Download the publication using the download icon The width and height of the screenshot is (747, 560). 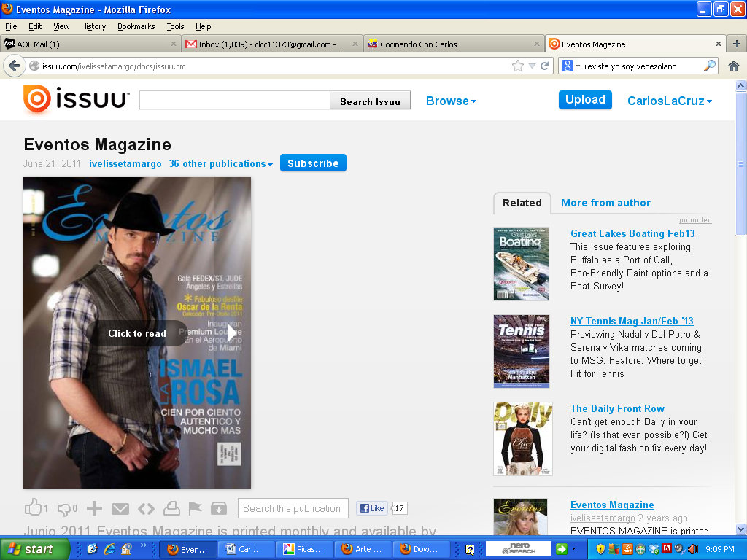tap(219, 508)
